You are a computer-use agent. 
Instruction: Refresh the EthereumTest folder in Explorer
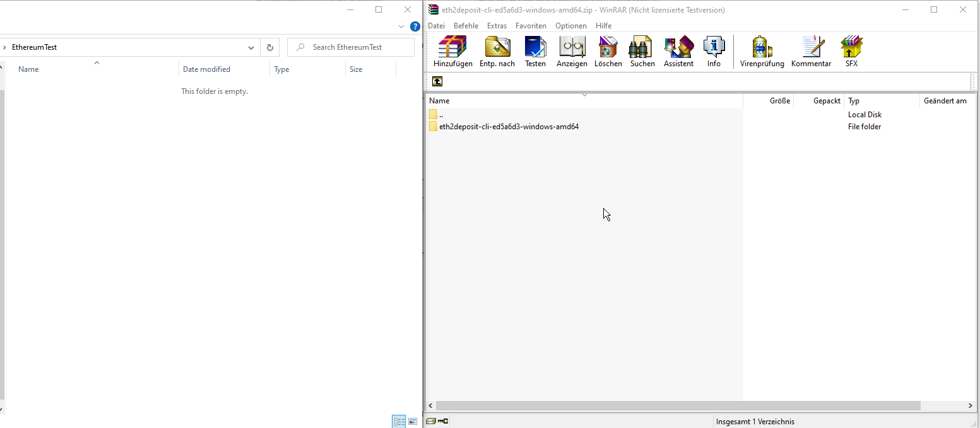[269, 47]
